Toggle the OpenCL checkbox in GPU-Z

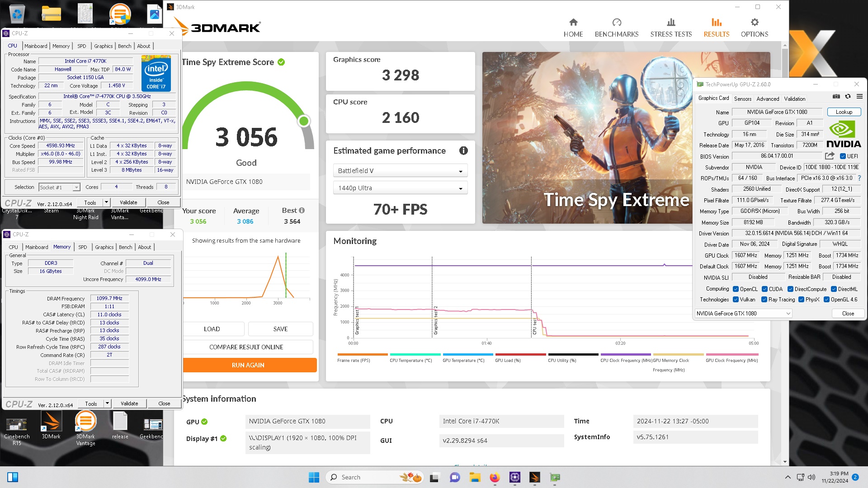pyautogui.click(x=736, y=289)
